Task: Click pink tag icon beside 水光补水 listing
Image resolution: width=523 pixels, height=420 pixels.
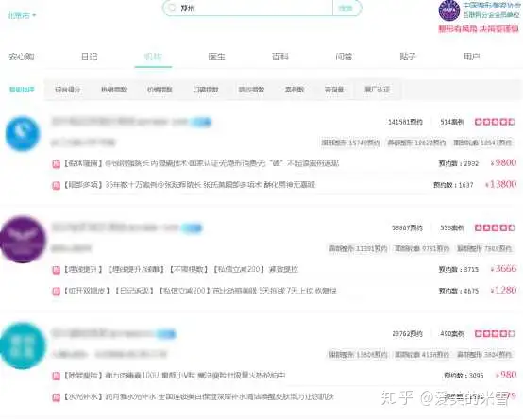Action: click(56, 397)
